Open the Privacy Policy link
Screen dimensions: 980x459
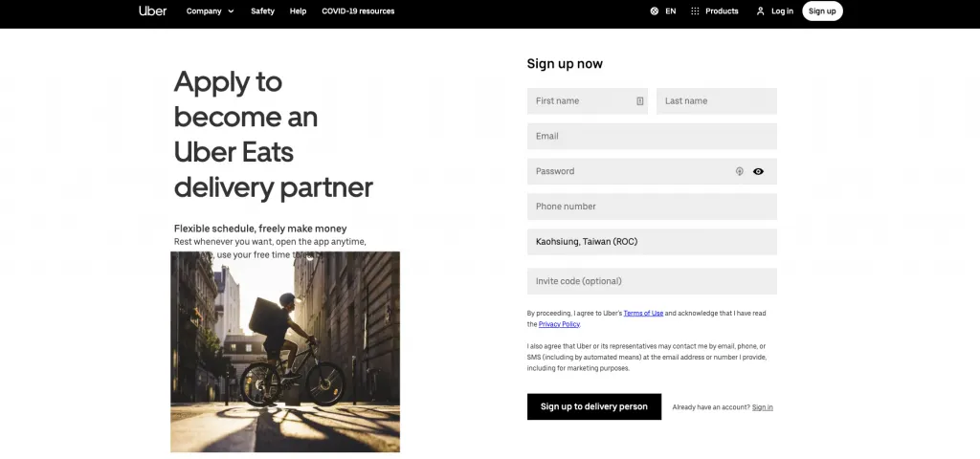click(x=559, y=324)
